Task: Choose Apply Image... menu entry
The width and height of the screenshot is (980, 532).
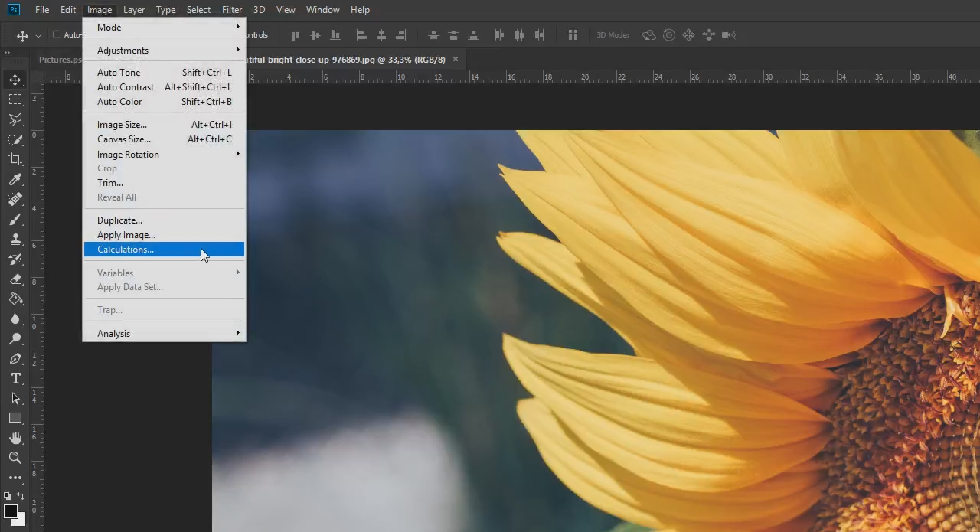Action: pos(164,235)
